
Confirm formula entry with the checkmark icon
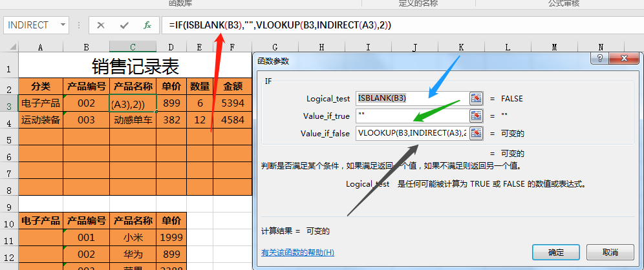click(x=124, y=25)
